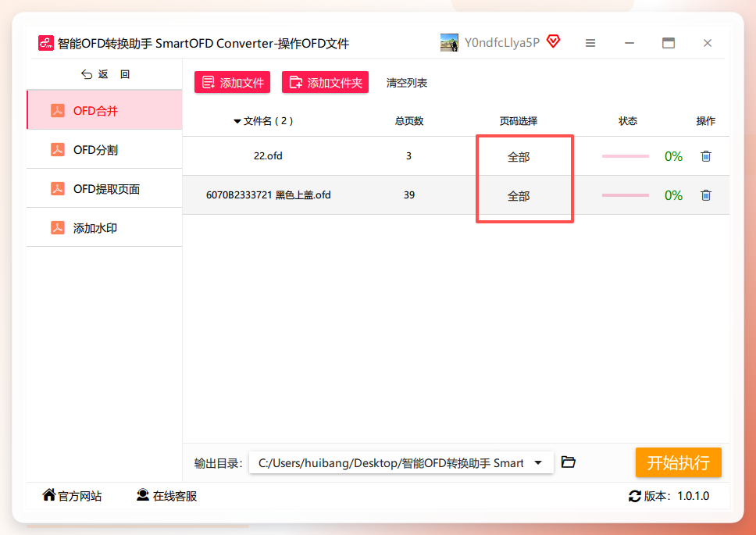The height and width of the screenshot is (535, 756).
Task: Delete 22.ofd with trash icon
Action: (x=706, y=156)
